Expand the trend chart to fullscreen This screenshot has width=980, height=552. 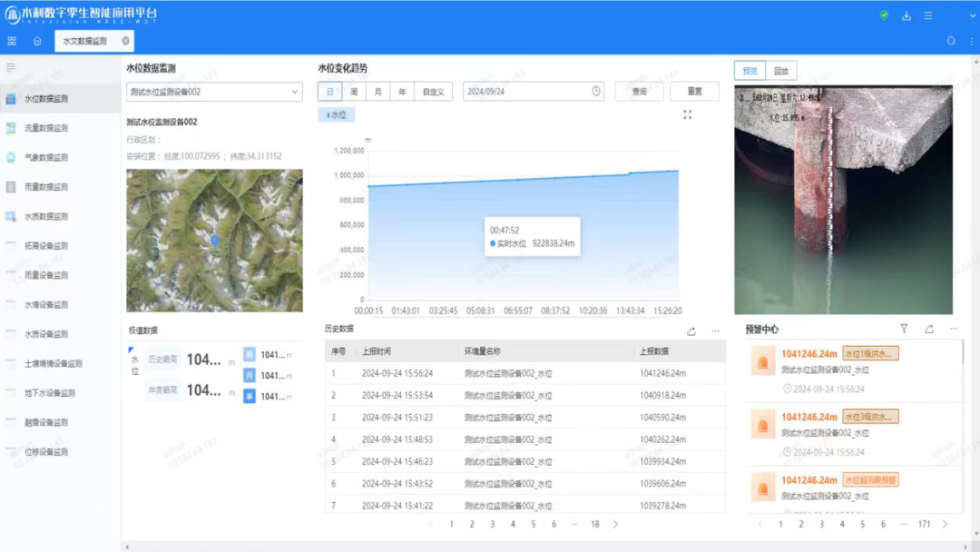click(x=687, y=114)
